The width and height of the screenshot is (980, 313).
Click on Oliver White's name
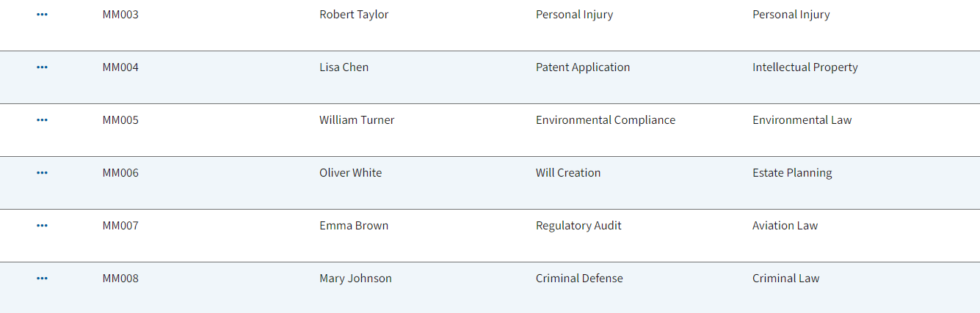(350, 173)
